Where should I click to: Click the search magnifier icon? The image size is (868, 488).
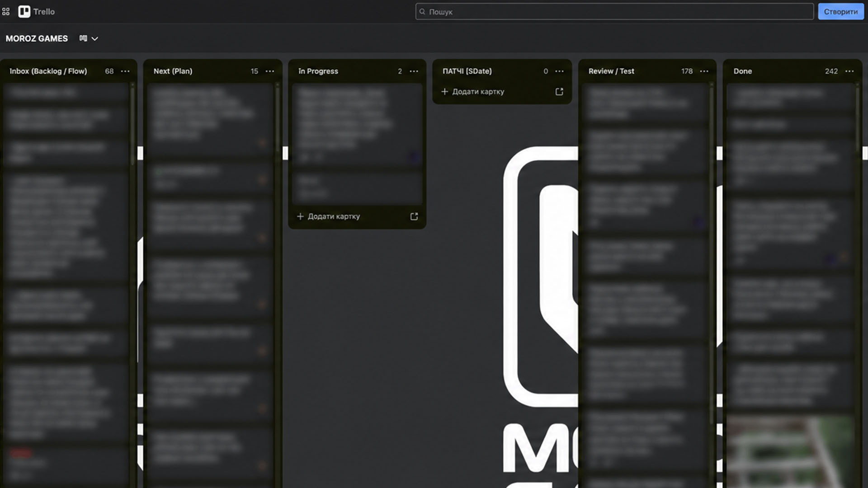(x=422, y=12)
